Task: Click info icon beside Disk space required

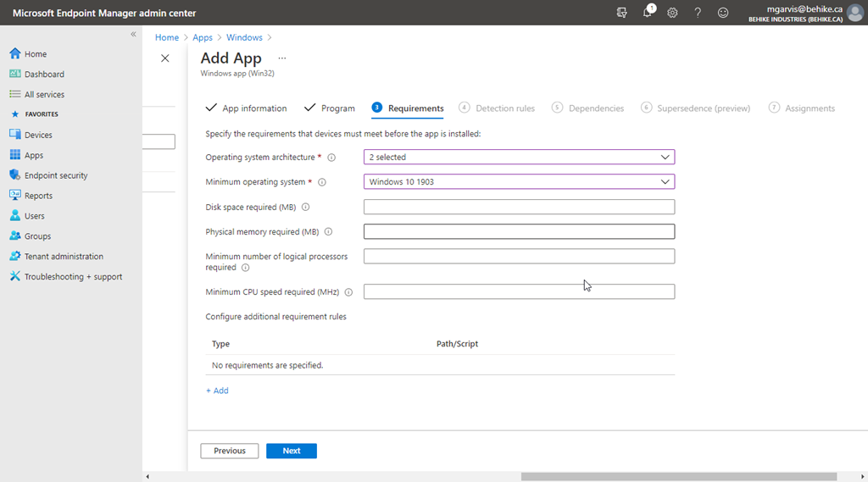Action: click(305, 207)
